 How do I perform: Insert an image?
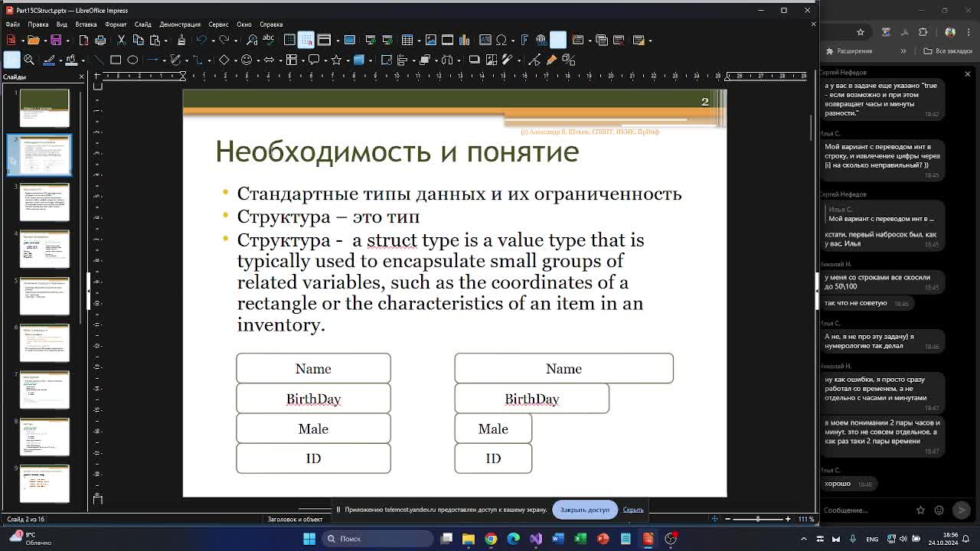[431, 40]
